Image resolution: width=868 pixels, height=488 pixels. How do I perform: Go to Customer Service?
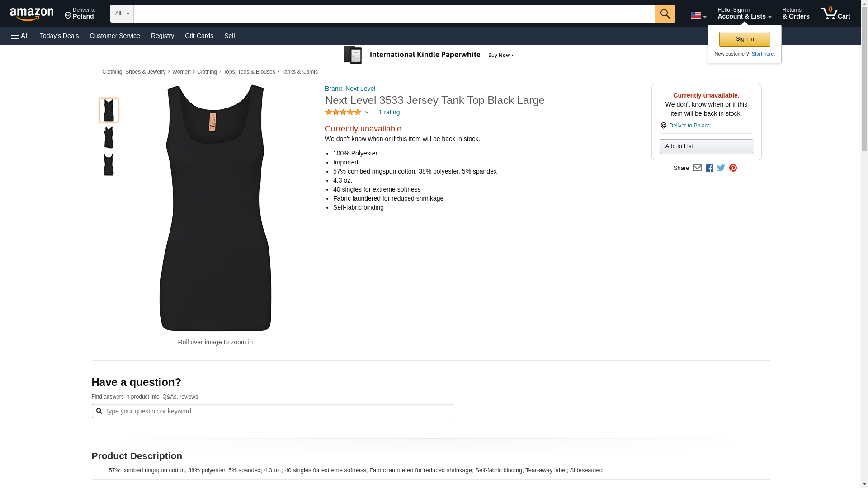pos(115,36)
